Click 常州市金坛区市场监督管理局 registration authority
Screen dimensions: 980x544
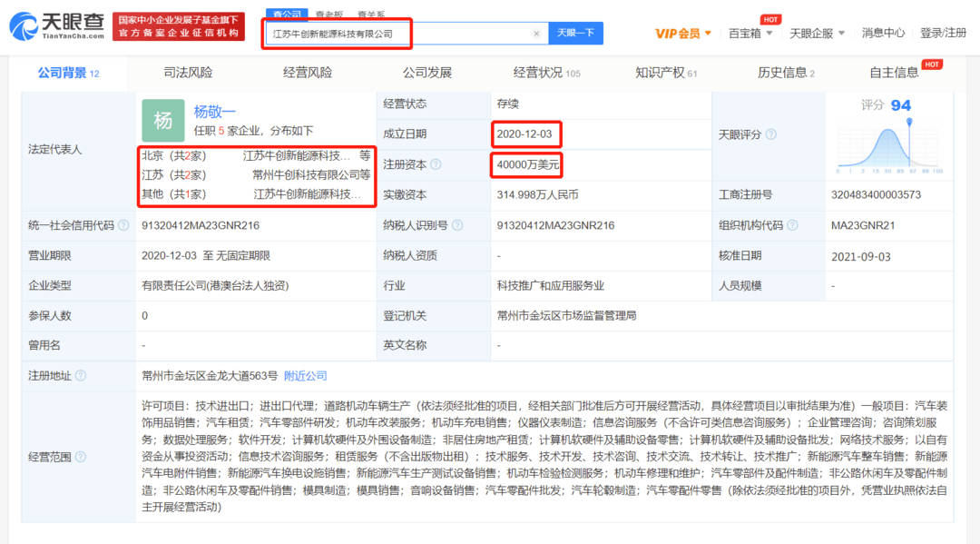(566, 316)
